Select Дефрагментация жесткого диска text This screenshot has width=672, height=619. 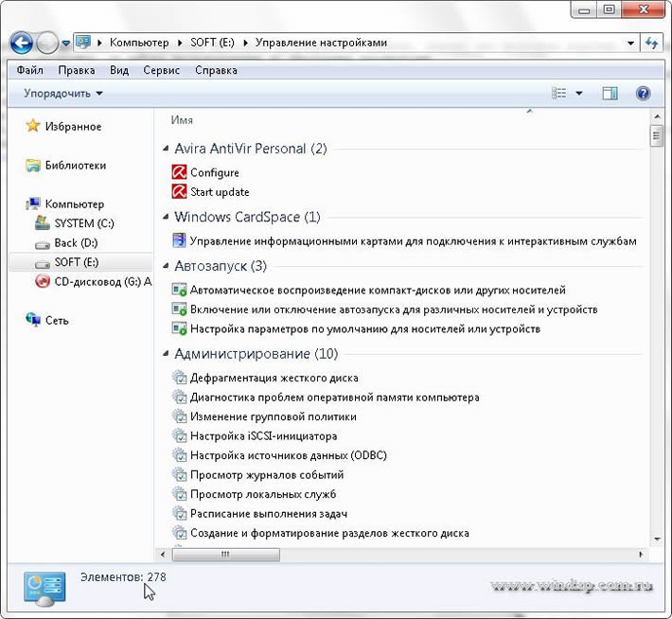(x=274, y=378)
